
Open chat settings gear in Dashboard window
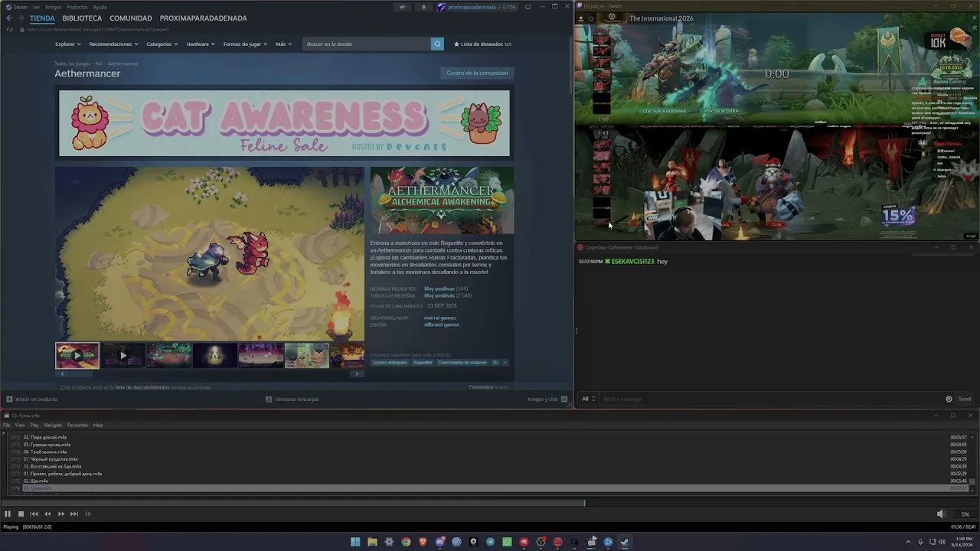[949, 399]
